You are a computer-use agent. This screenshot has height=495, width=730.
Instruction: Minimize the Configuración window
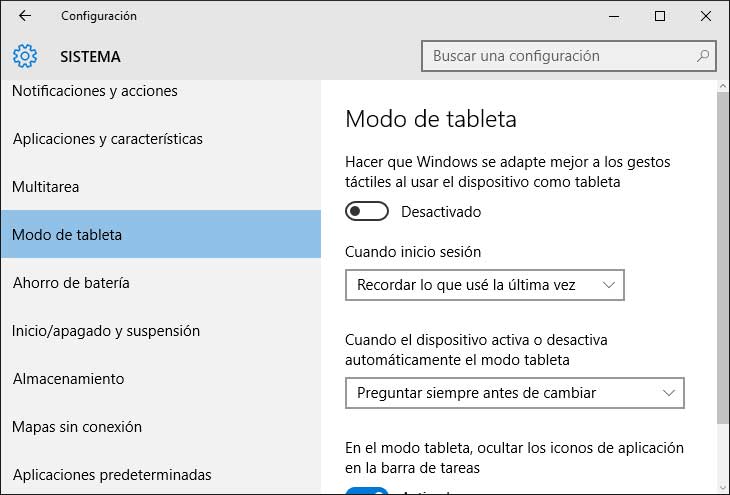click(x=613, y=16)
